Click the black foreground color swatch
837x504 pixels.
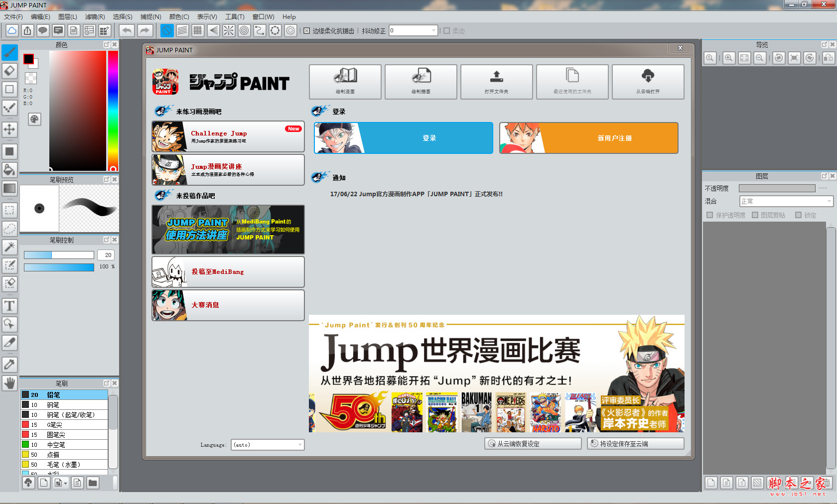tap(29, 59)
